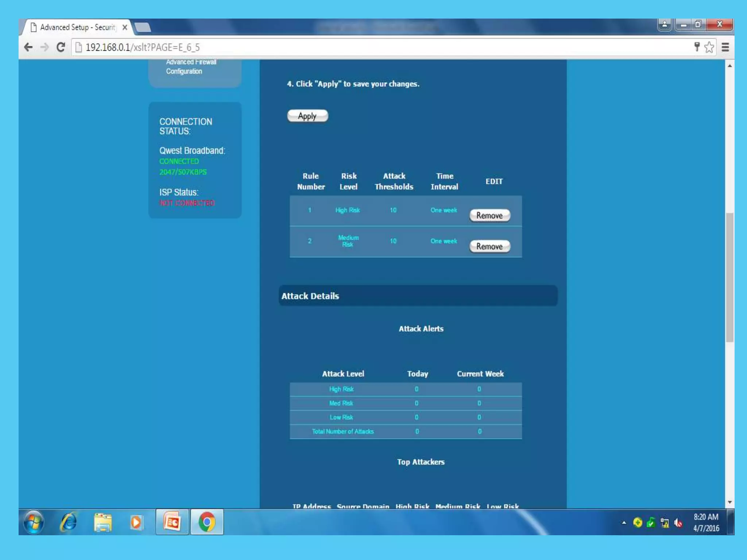Launch Windows Media Player from taskbar
The width and height of the screenshot is (747, 560).
pyautogui.click(x=136, y=522)
